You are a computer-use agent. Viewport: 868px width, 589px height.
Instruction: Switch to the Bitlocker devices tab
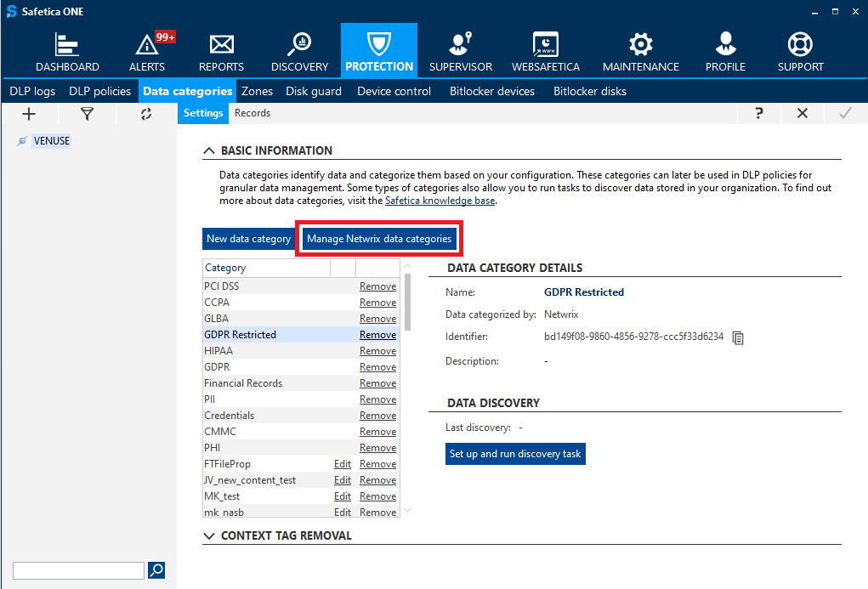coord(492,91)
